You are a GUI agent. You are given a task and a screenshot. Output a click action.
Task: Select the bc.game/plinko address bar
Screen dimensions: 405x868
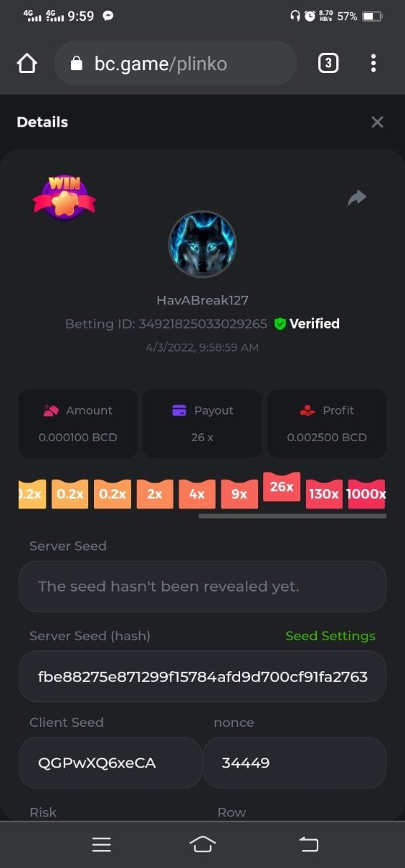[175, 64]
